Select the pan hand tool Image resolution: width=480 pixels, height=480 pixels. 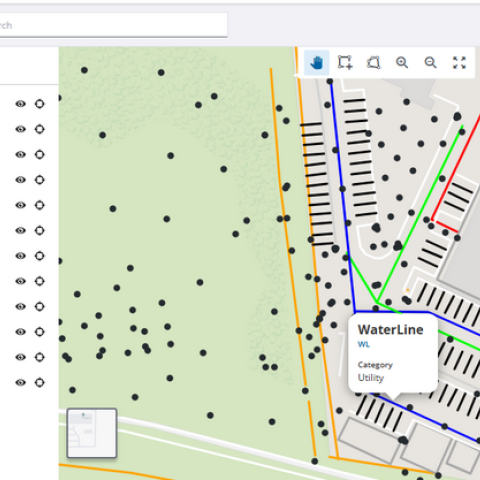point(316,62)
